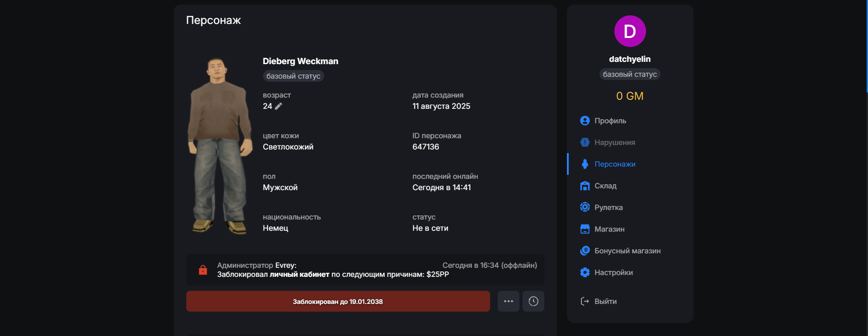Click the Заблокирован до 19.01.2038 button
This screenshot has height=336, width=868.
(338, 301)
